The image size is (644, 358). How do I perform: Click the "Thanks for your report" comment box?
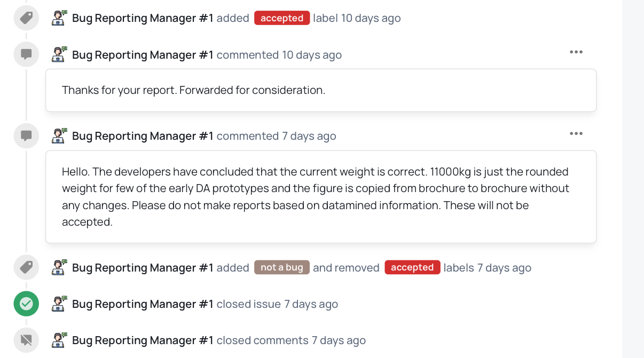click(x=320, y=90)
